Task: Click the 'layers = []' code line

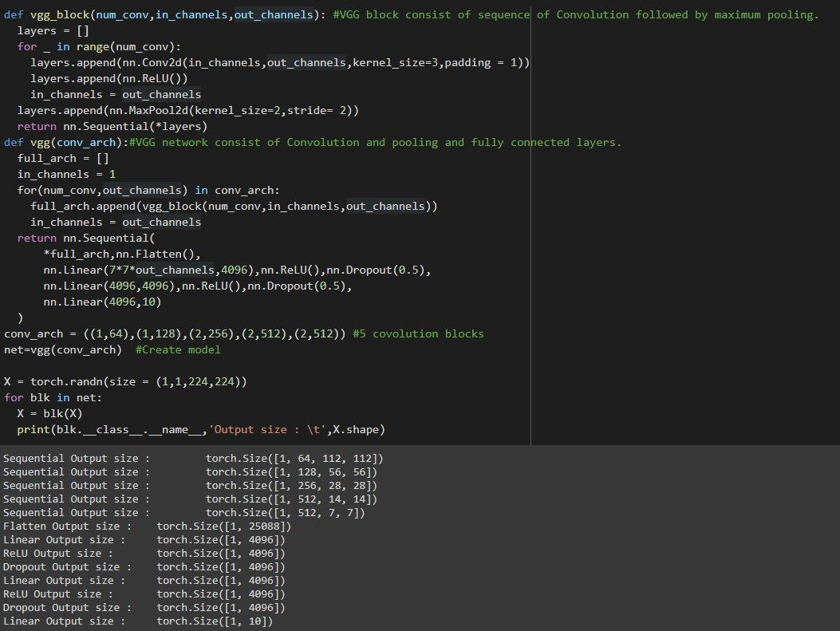Action: pos(53,30)
